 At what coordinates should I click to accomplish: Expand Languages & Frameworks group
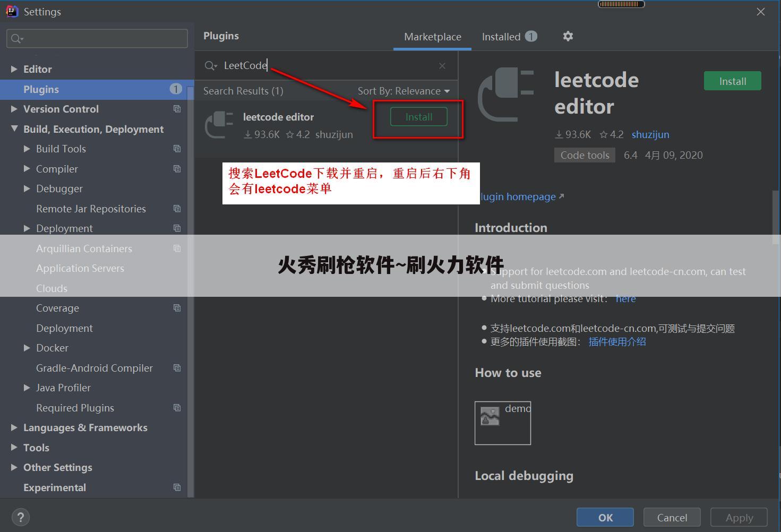pos(14,427)
